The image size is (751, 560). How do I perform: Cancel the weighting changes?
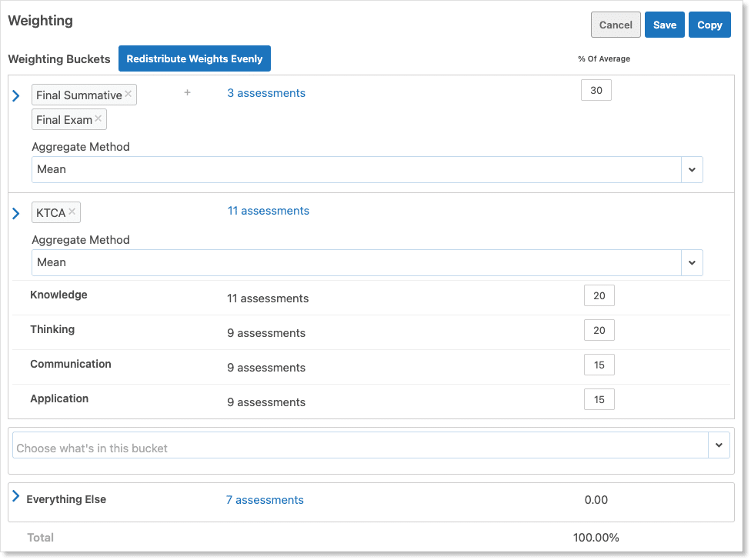(x=616, y=25)
